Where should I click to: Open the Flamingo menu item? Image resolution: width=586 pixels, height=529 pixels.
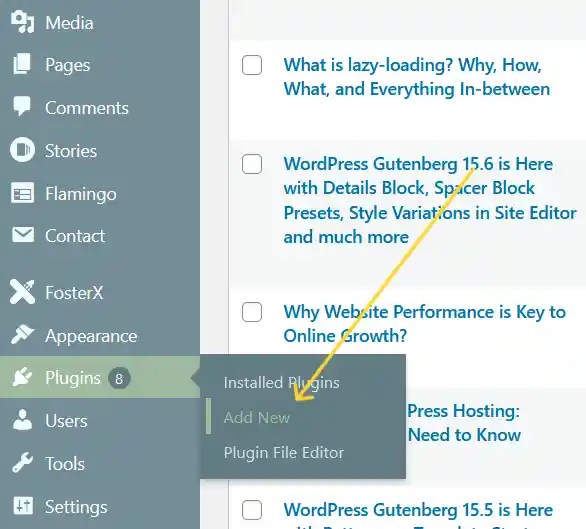[81, 194]
